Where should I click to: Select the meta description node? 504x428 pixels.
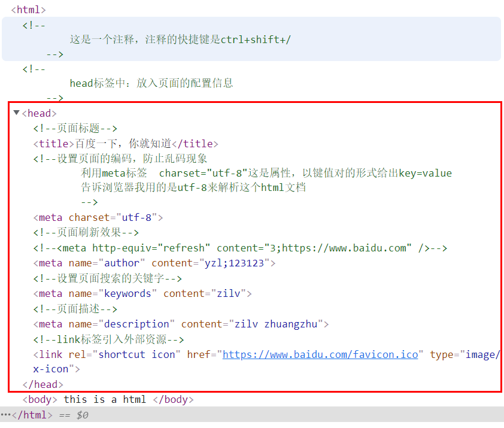(181, 324)
